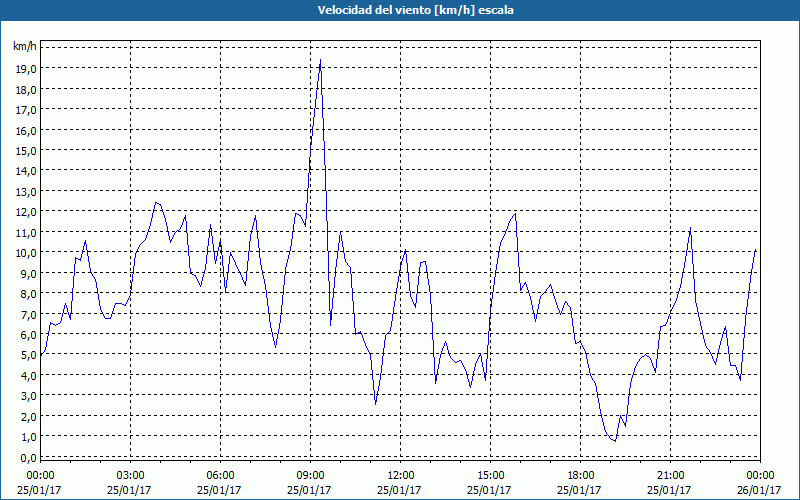Click the 15:00 time label

tap(490, 476)
